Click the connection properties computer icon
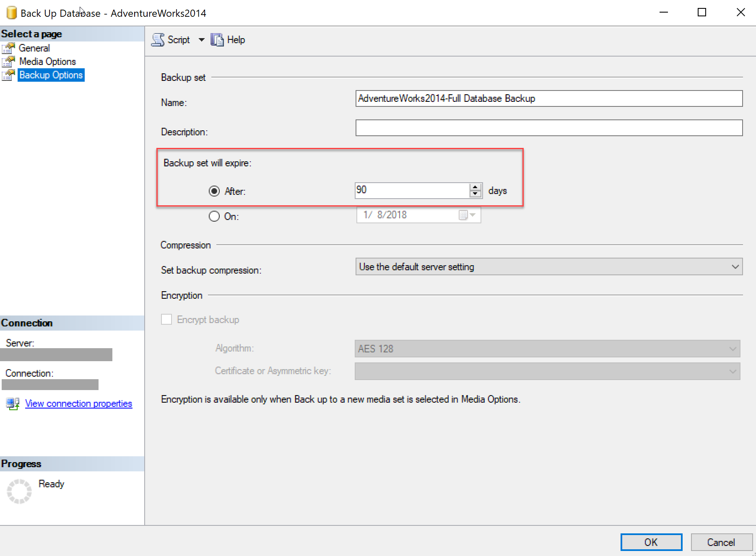This screenshot has height=556, width=756. pyautogui.click(x=13, y=403)
